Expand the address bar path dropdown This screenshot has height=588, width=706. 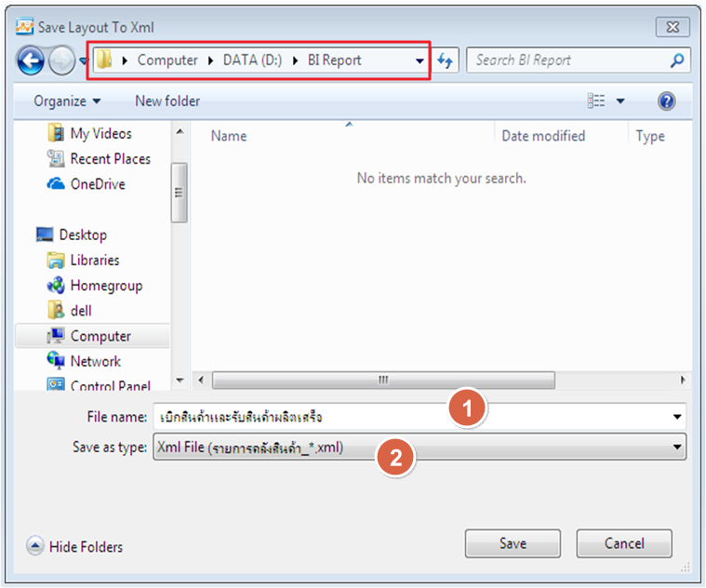click(x=420, y=61)
